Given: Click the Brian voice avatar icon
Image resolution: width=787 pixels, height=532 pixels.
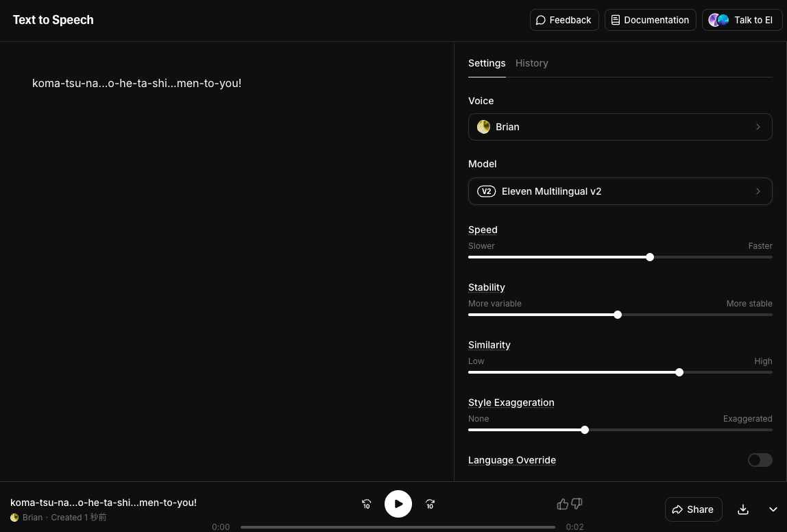Looking at the screenshot, I should point(483,127).
